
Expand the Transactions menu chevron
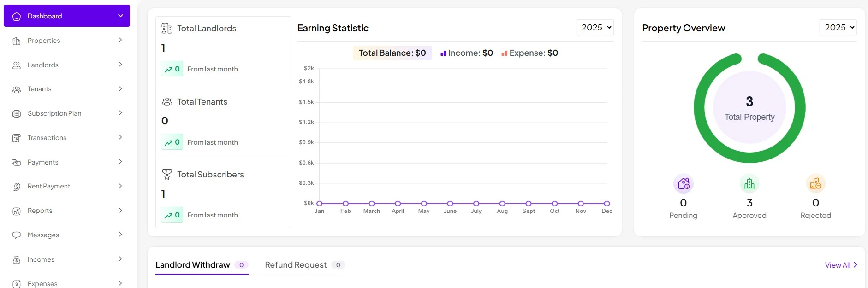[120, 137]
